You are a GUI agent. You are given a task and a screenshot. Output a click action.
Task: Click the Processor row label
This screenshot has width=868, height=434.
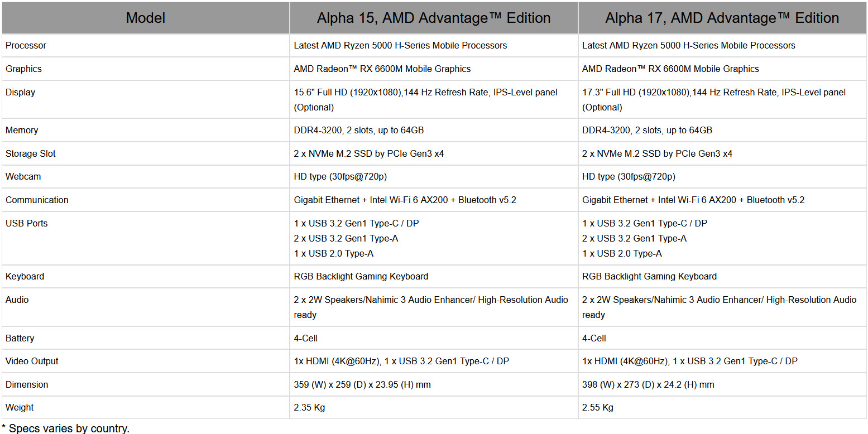tap(26, 45)
